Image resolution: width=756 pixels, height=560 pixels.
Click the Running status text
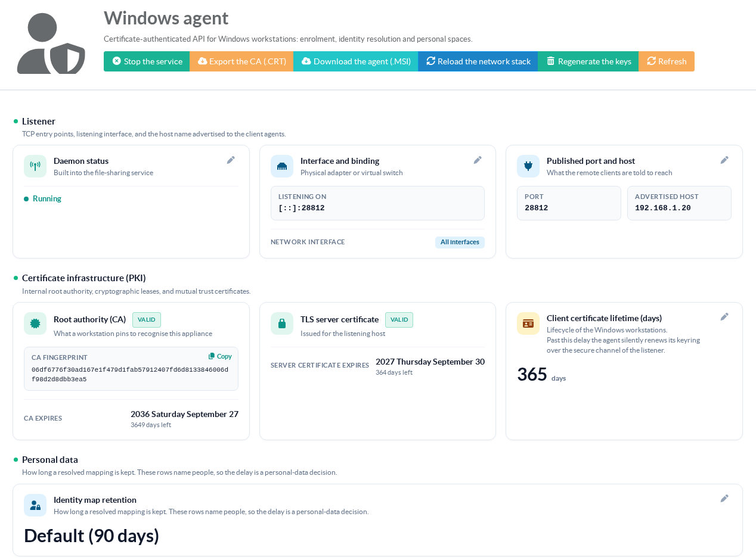point(47,198)
